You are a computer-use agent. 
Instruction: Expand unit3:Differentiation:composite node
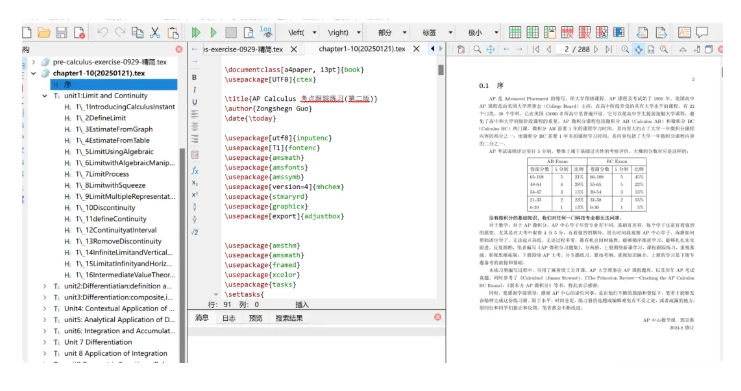pyautogui.click(x=45, y=297)
